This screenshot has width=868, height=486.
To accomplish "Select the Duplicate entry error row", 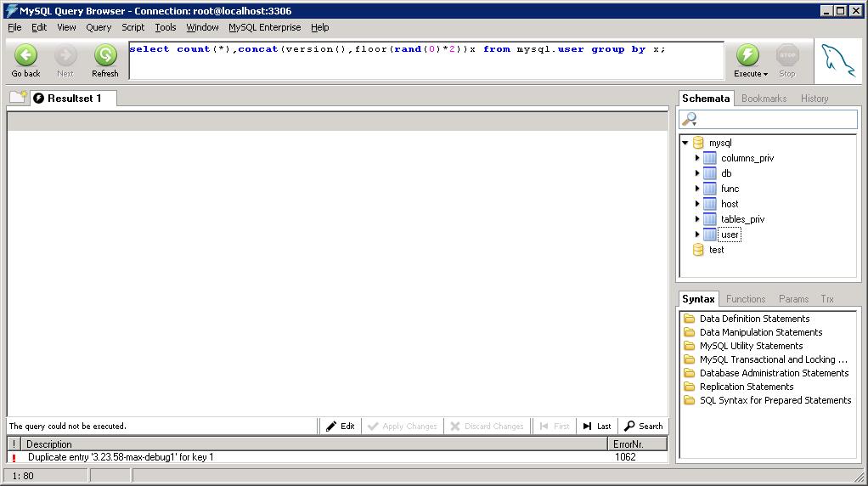I will (x=336, y=457).
